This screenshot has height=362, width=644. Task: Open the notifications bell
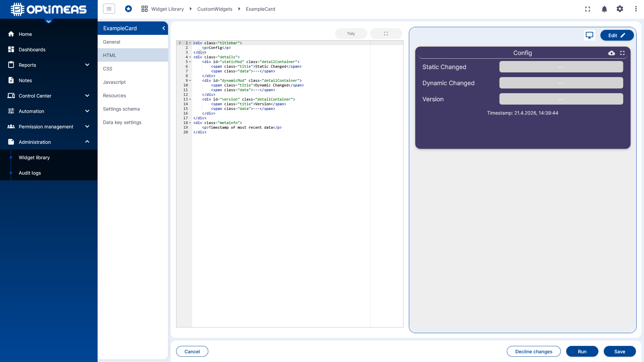click(x=604, y=9)
